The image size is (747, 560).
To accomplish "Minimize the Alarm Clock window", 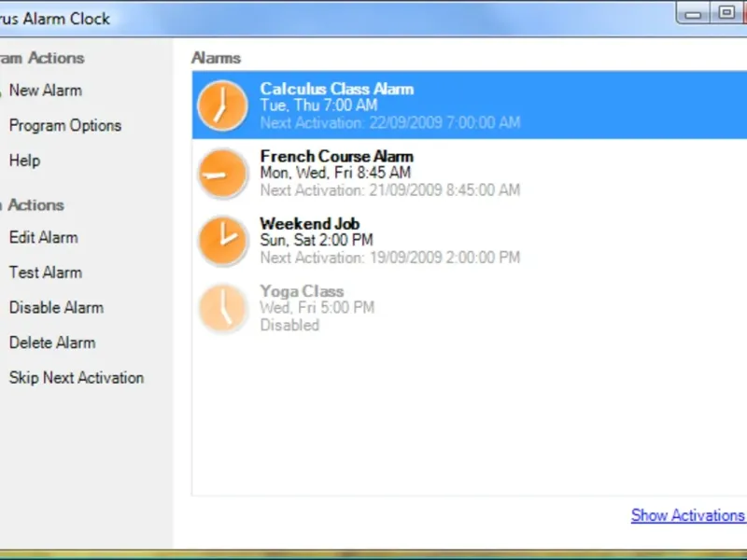I will click(x=693, y=13).
